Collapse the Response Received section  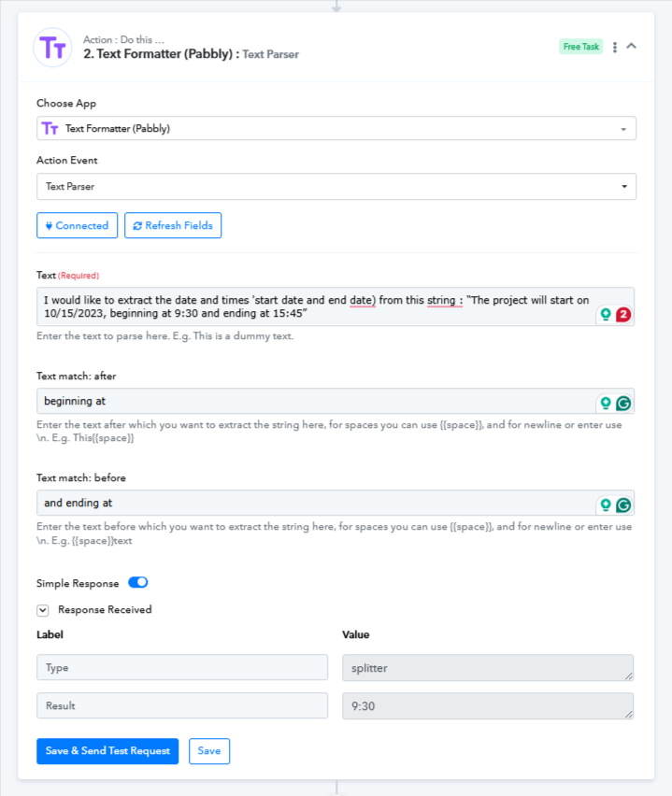(x=43, y=610)
